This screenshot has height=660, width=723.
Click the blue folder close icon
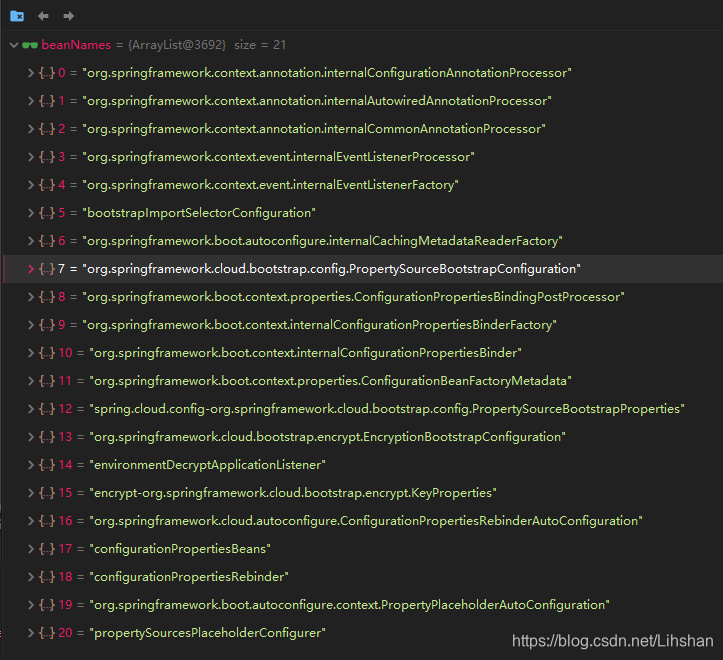[17, 16]
